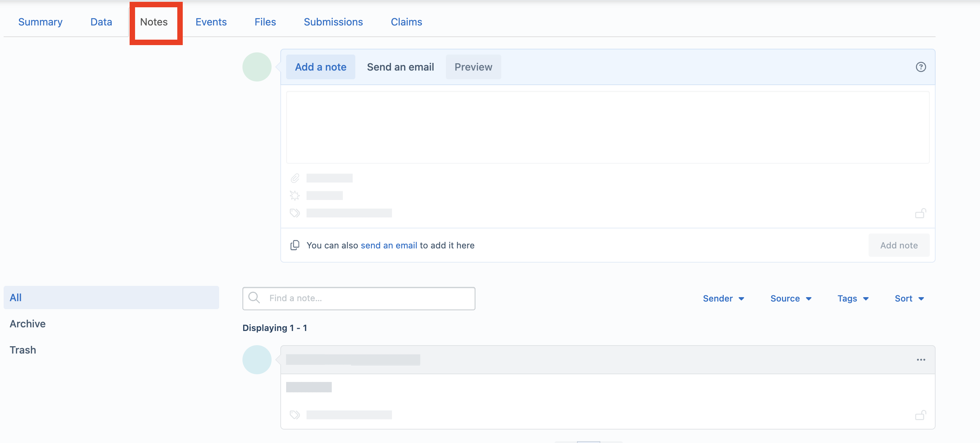This screenshot has height=443, width=980.
Task: Click the tag icon in the note composer
Action: (295, 213)
